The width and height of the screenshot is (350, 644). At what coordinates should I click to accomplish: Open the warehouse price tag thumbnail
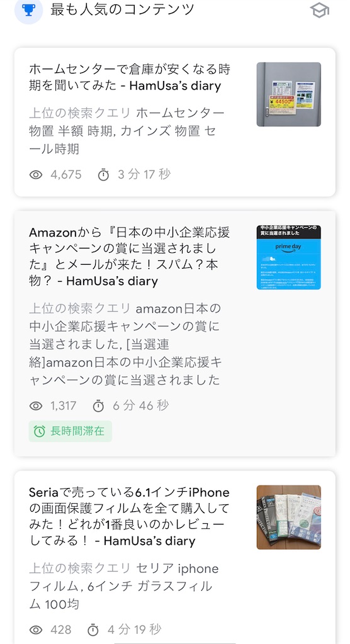click(289, 94)
